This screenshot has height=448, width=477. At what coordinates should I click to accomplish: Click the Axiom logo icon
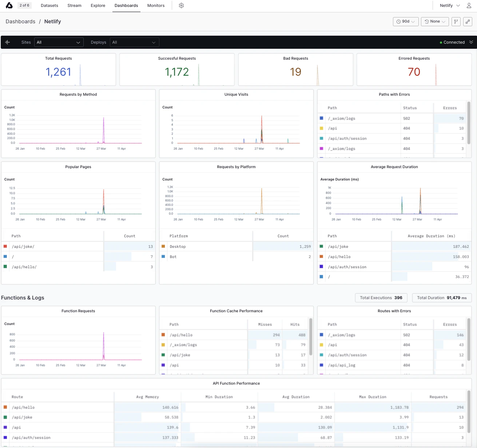(x=9, y=5)
